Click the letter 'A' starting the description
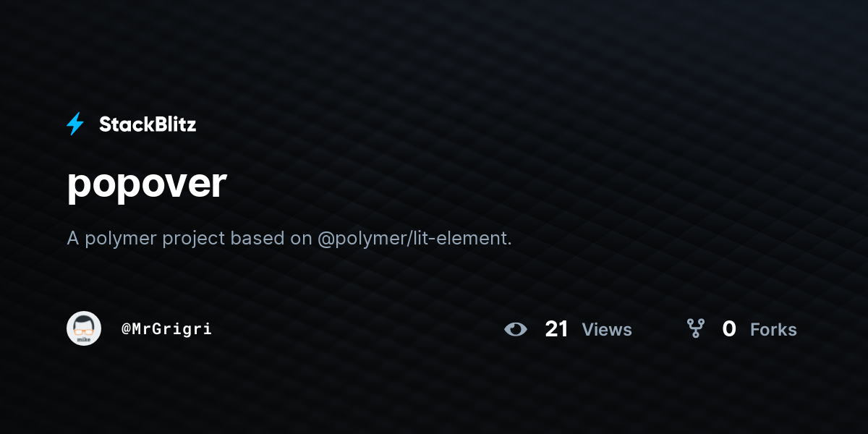This screenshot has width=868, height=434. point(73,238)
